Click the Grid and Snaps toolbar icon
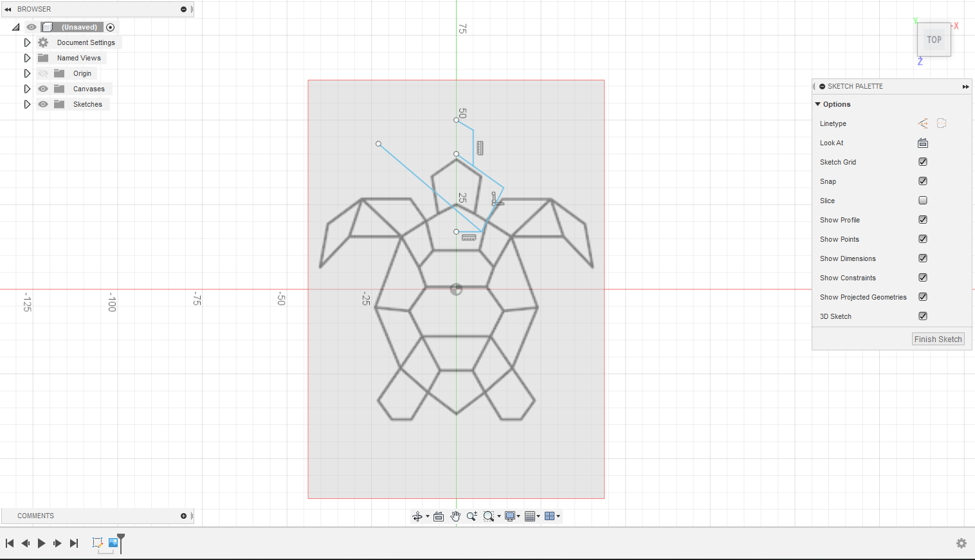 (530, 516)
